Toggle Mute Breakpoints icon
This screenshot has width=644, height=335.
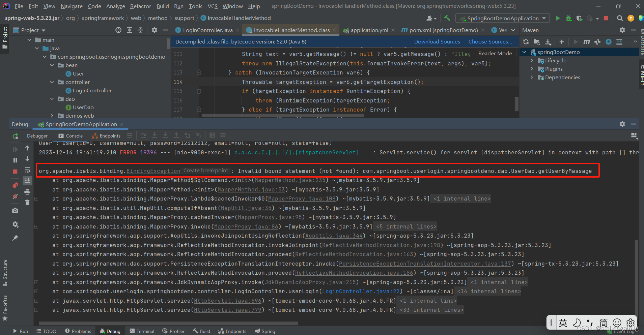15,196
